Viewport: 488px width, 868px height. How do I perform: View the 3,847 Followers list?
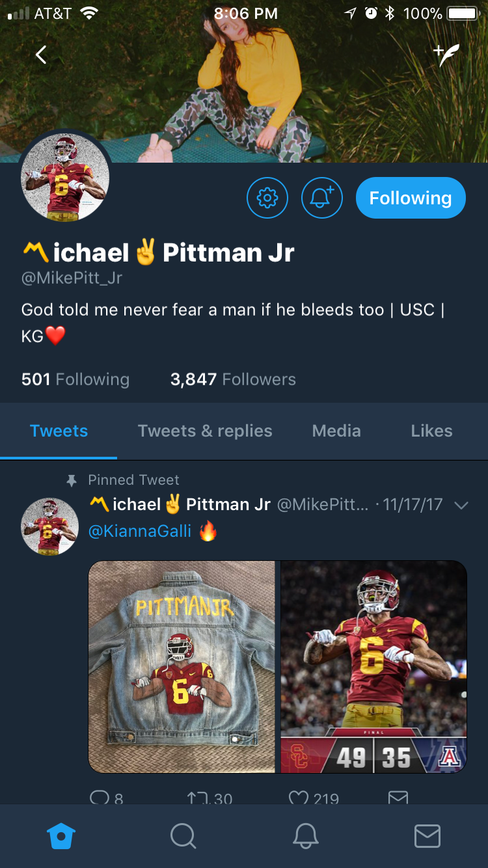(233, 379)
